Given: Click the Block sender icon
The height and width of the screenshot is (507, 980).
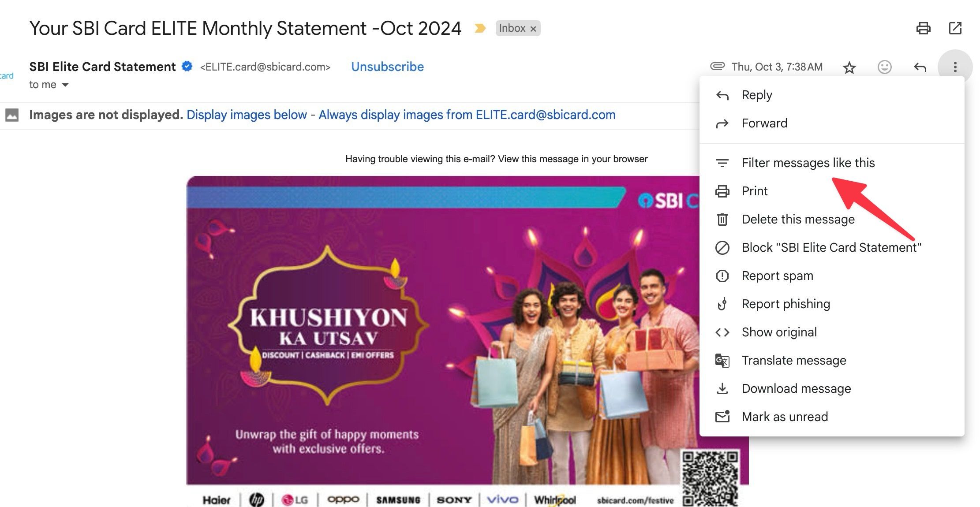Looking at the screenshot, I should [722, 247].
